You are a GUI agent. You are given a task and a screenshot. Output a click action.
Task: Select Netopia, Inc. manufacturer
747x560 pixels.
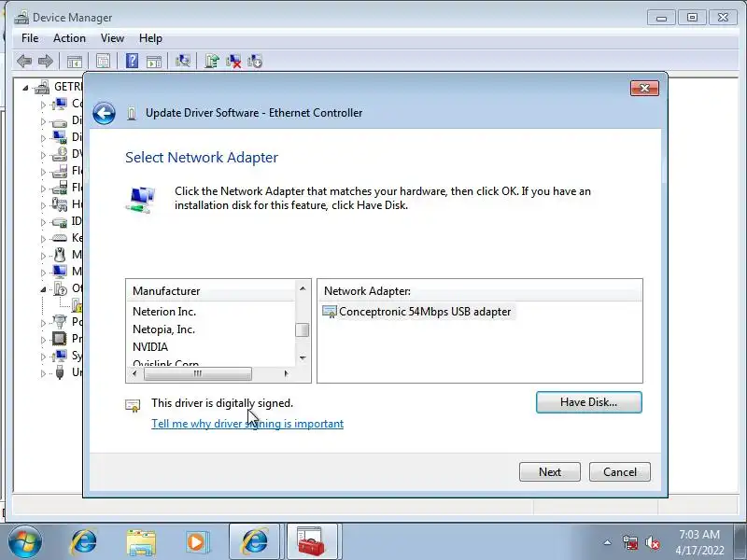point(163,329)
